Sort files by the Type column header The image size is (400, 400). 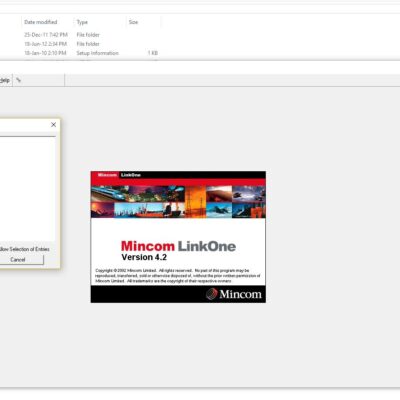pyautogui.click(x=82, y=22)
